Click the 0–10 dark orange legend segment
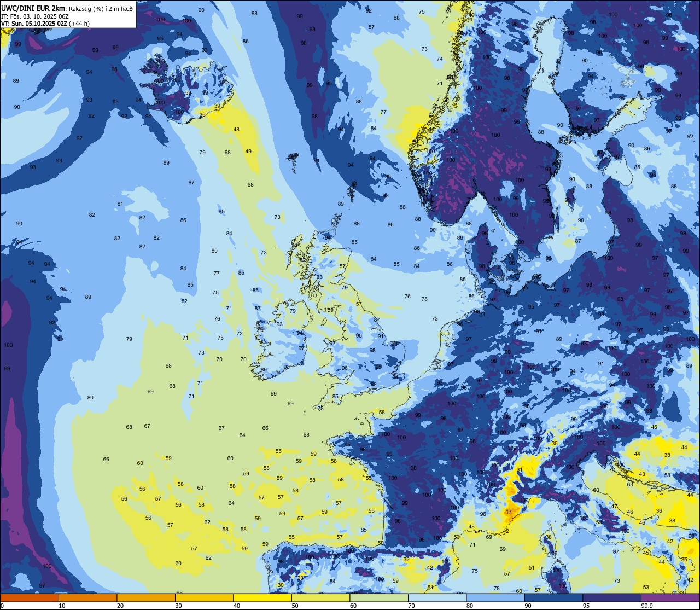The width and height of the screenshot is (700, 610). 30,597
